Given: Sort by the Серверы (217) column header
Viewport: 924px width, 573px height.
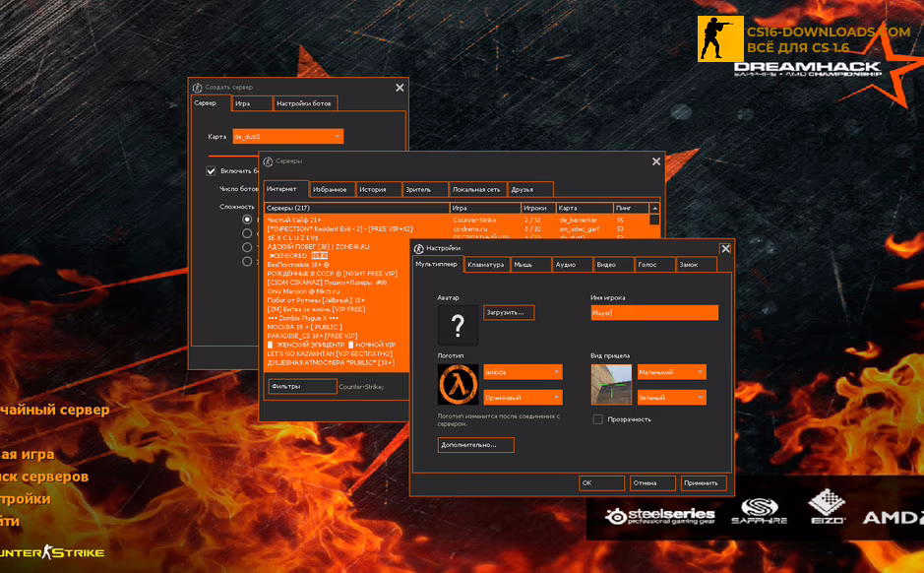Looking at the screenshot, I should click(x=356, y=208).
